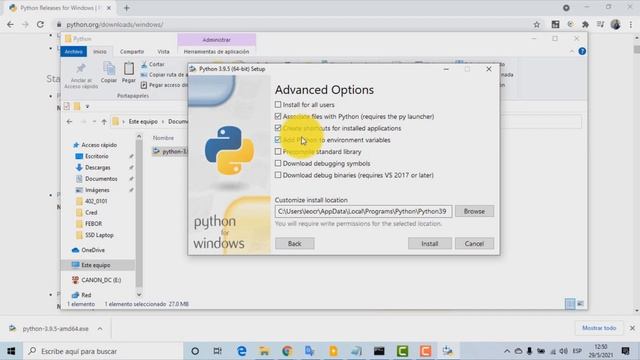The width and height of the screenshot is (640, 360).
Task: Enable Precompile standard library checkbox
Action: pos(278,151)
